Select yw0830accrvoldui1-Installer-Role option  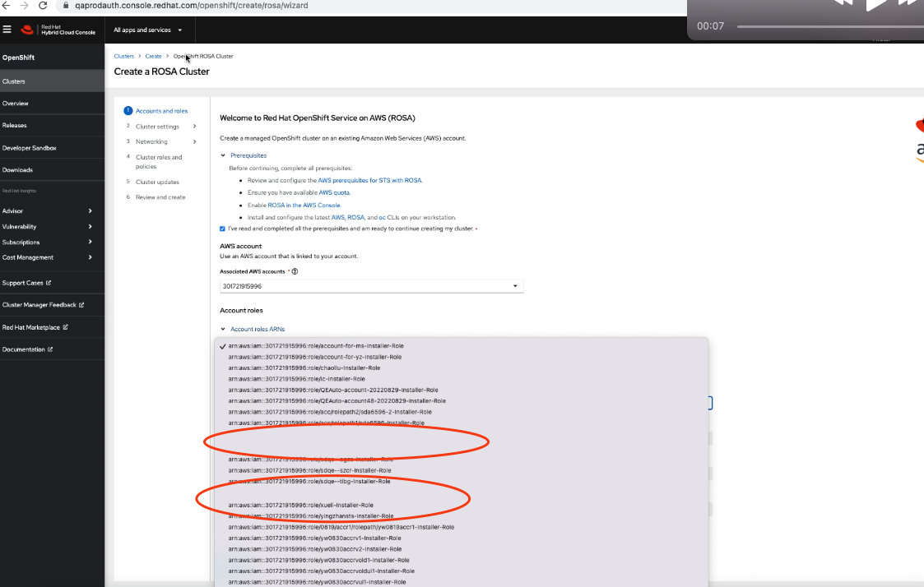[x=462, y=571]
